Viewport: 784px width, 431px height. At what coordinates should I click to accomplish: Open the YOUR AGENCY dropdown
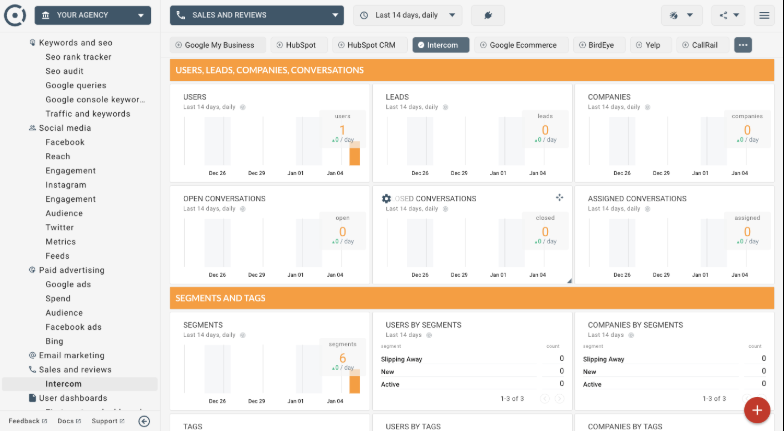pos(92,16)
